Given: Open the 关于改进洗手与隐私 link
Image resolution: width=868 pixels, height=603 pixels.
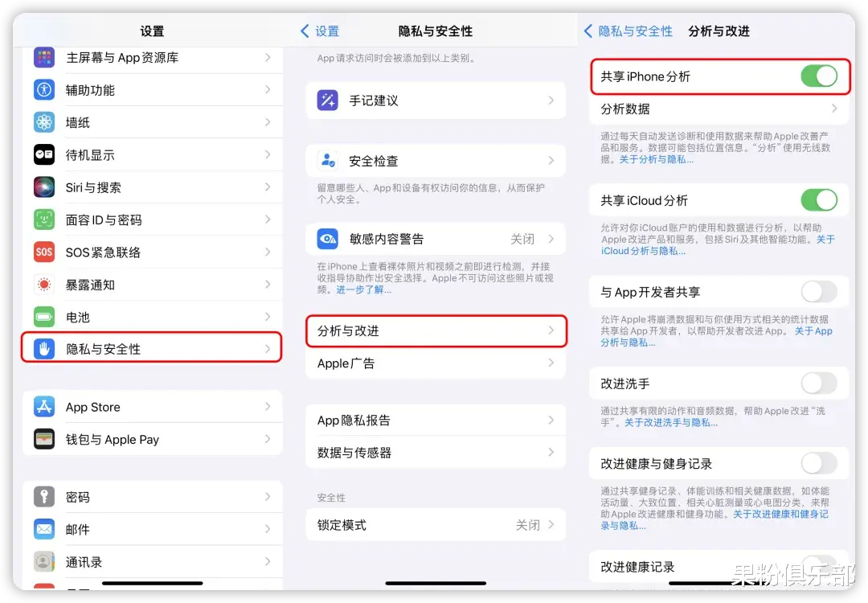Looking at the screenshot, I should [671, 422].
